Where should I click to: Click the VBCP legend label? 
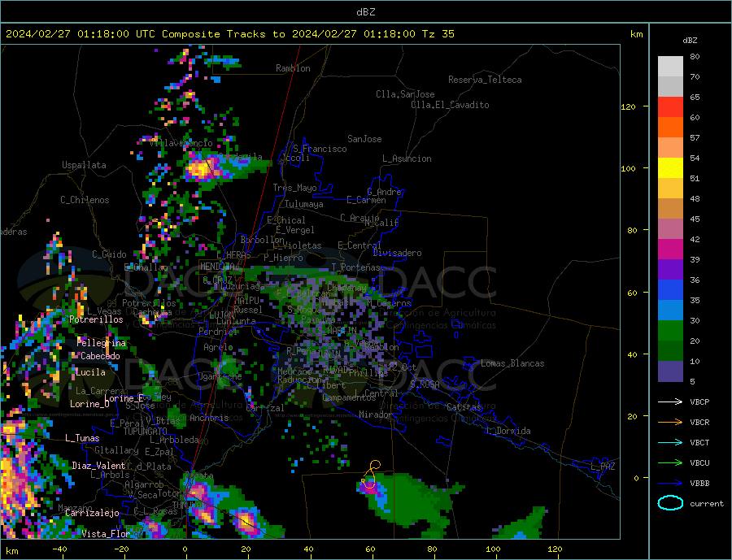[699, 402]
